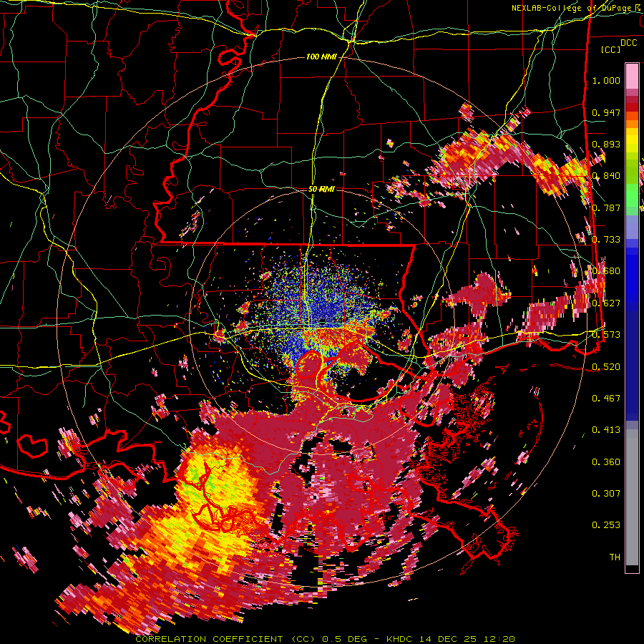Click the 0.893 scale value
Viewport: 644px width, 644px height.
pos(606,144)
